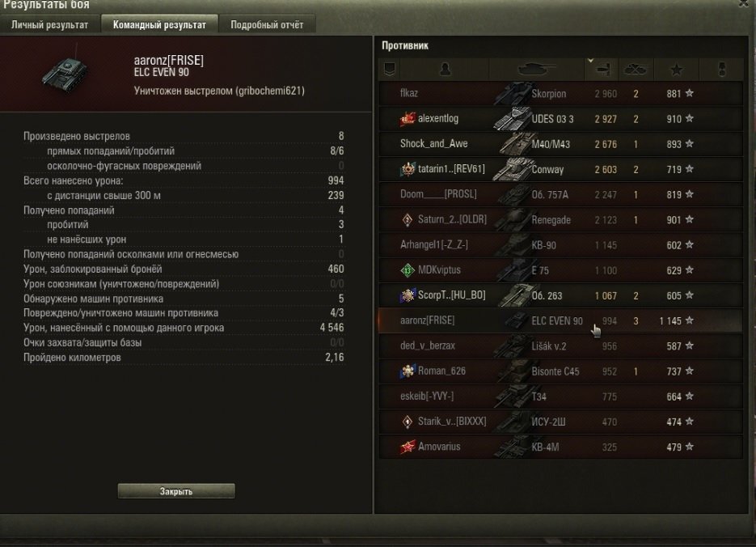Click the Закрыть button
The image size is (756, 547).
pyautogui.click(x=176, y=491)
